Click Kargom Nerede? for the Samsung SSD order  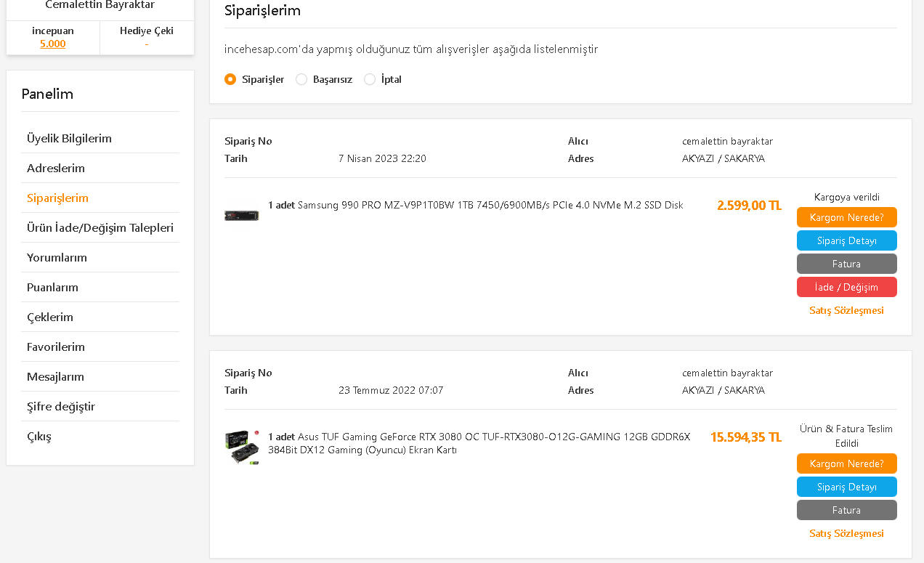[846, 217]
